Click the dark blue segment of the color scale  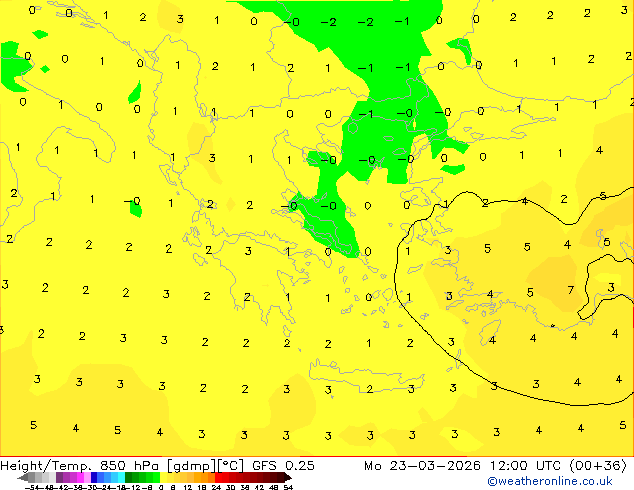coord(94,478)
